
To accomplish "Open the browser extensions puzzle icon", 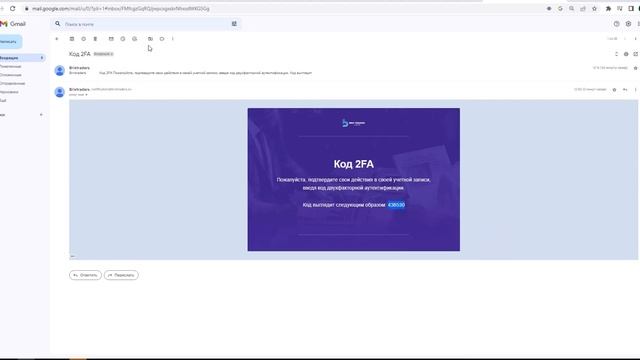I will click(x=608, y=9).
